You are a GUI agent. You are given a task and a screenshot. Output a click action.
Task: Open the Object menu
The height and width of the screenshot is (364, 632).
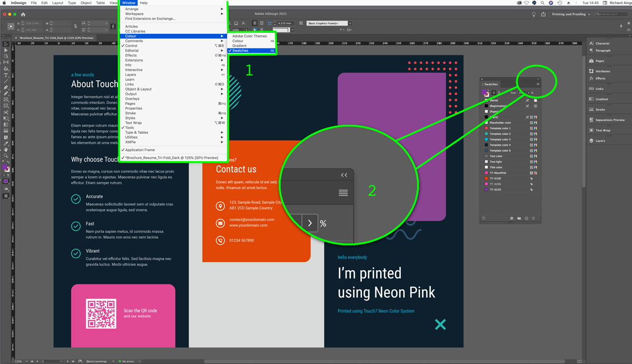(86, 3)
